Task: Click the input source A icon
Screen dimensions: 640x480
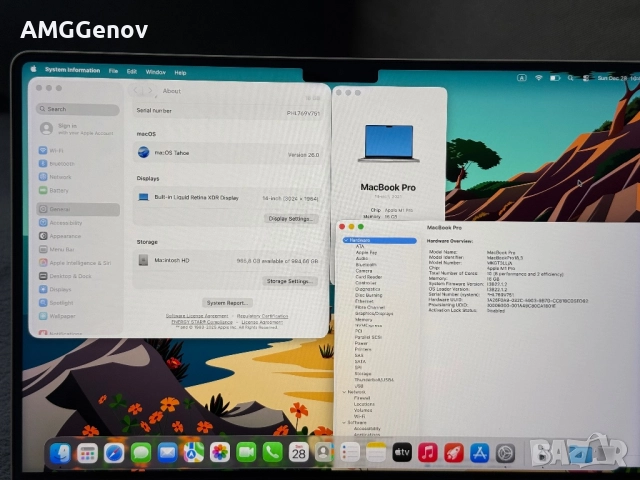Action: (x=522, y=78)
